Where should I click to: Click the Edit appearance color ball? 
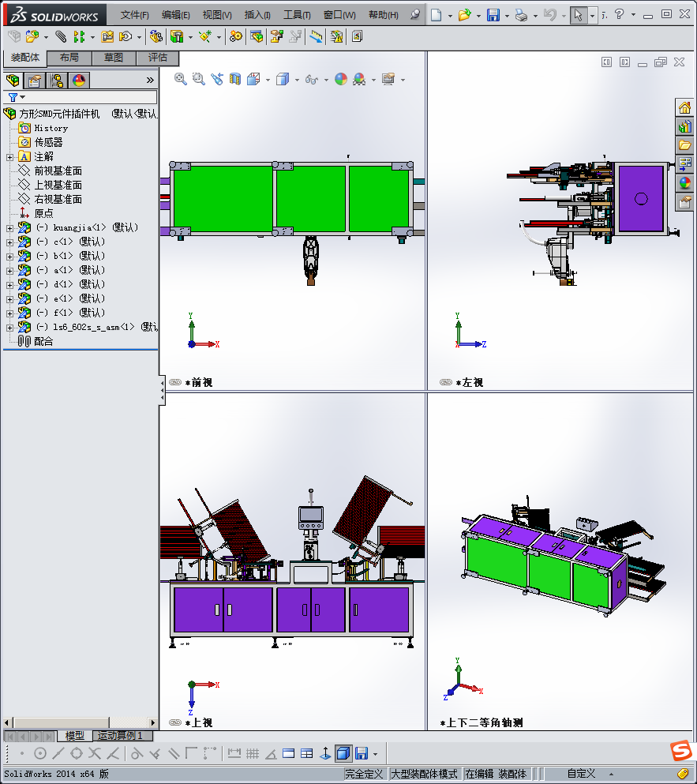click(x=341, y=79)
